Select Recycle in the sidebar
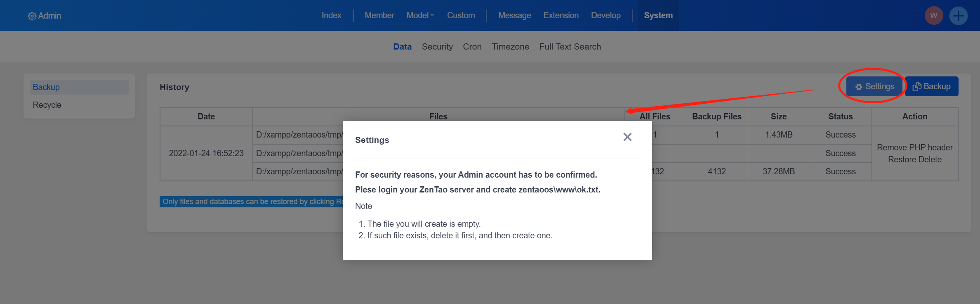The width and height of the screenshot is (980, 304). click(x=47, y=105)
